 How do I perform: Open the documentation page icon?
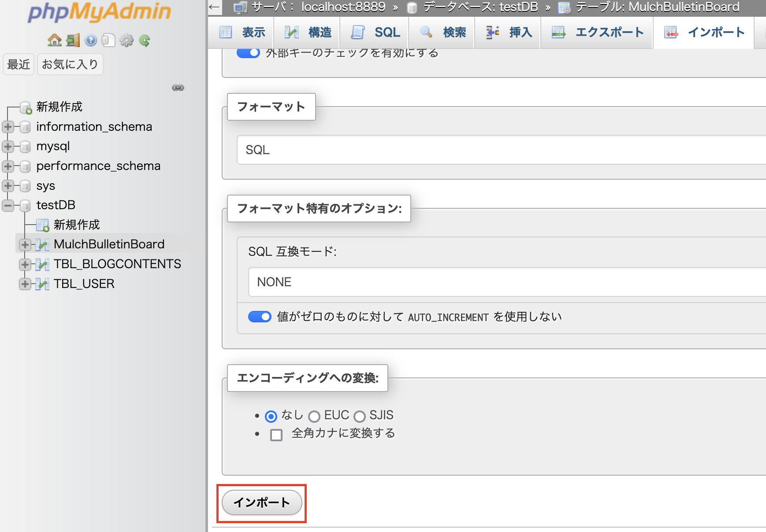(x=108, y=40)
